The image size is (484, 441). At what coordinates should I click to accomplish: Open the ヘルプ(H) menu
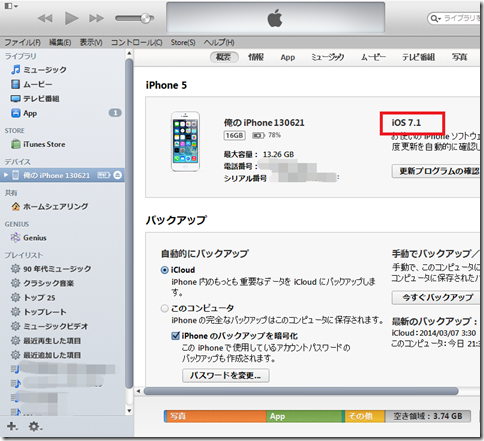(219, 43)
